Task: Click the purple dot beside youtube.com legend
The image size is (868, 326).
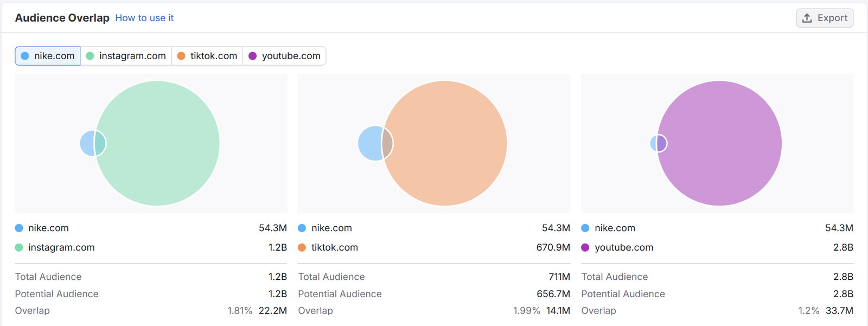Action: [585, 247]
